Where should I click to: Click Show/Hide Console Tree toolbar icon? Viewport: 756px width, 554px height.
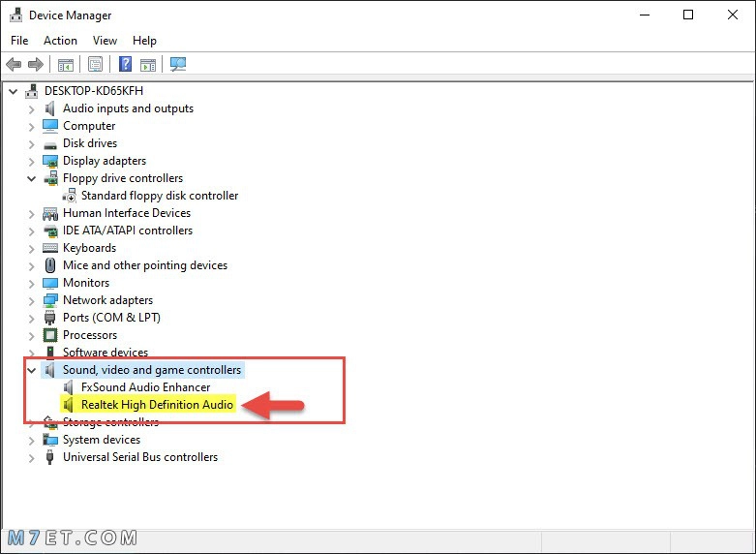click(65, 64)
